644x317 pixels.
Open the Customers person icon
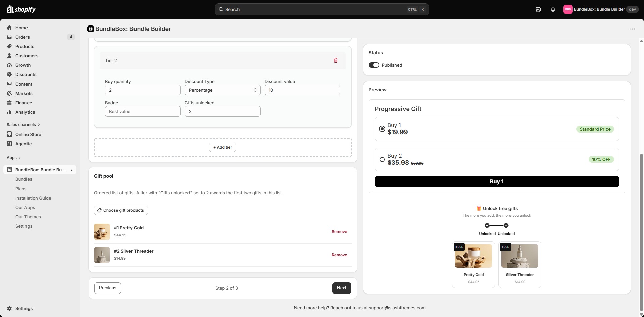pos(9,56)
